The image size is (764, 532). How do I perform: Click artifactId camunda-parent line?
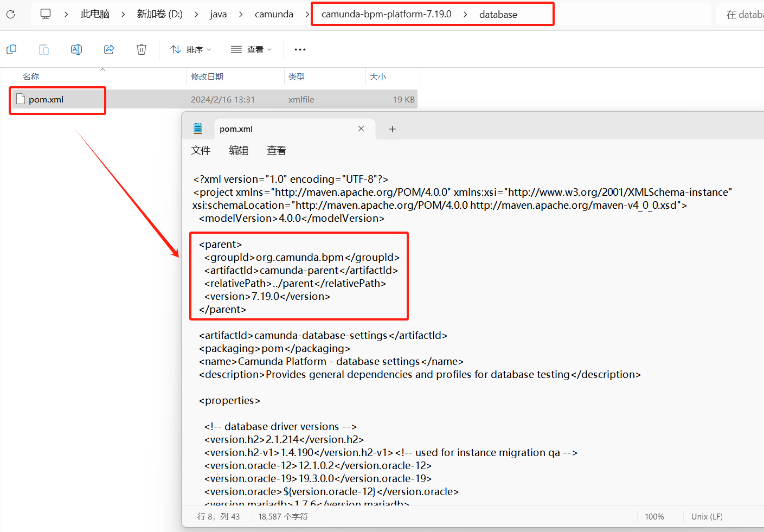301,270
